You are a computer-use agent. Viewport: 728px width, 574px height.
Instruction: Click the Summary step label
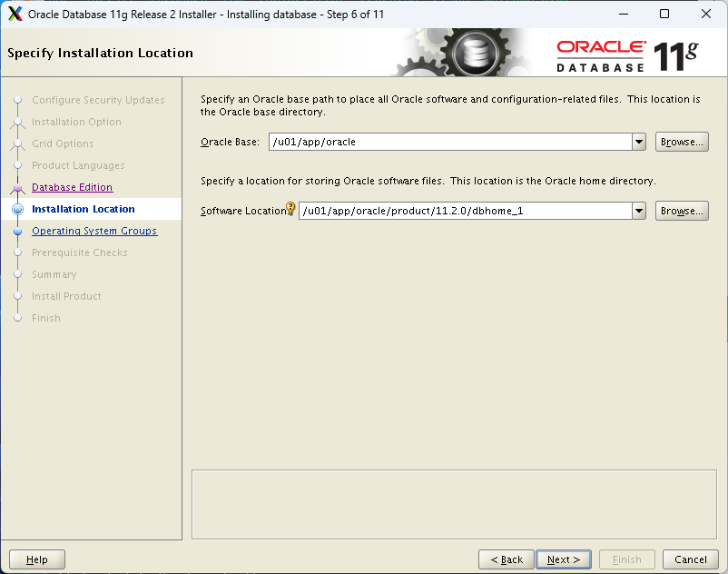click(x=54, y=274)
